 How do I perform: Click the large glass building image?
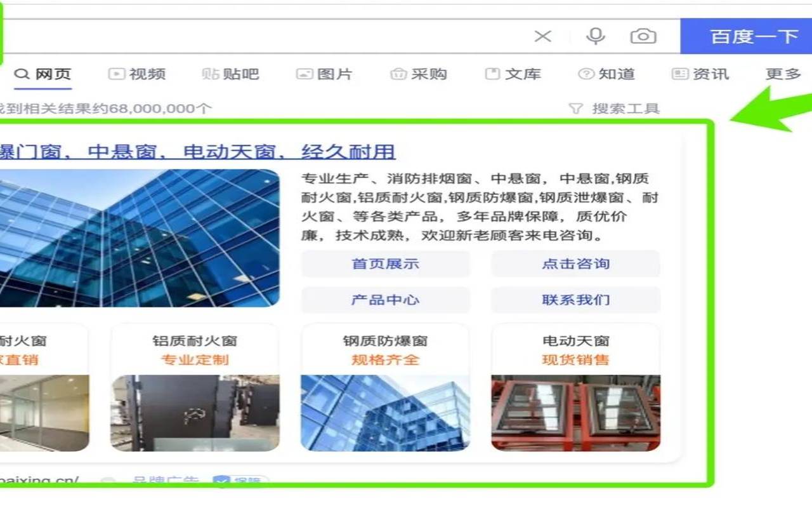coord(140,238)
